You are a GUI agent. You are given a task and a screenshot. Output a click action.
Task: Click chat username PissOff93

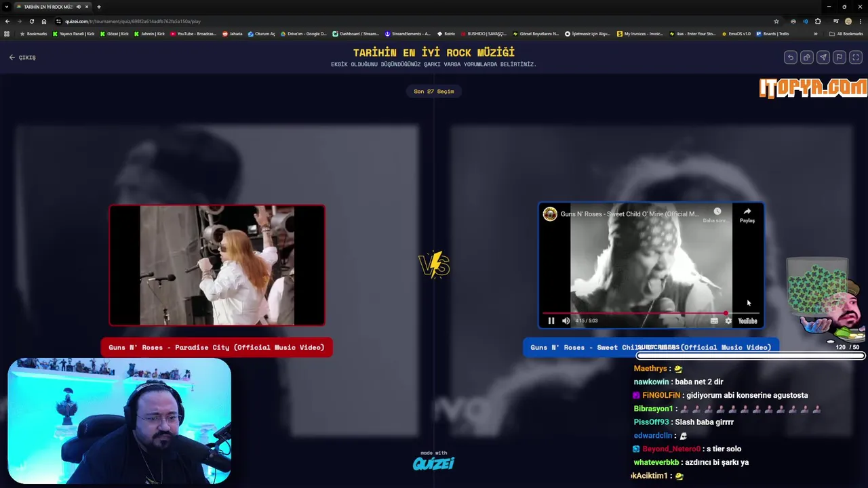tap(652, 422)
